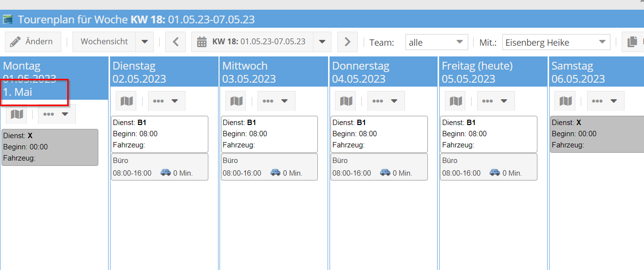
Task: Open map view for Montag 01.05.2023
Action: [17, 114]
